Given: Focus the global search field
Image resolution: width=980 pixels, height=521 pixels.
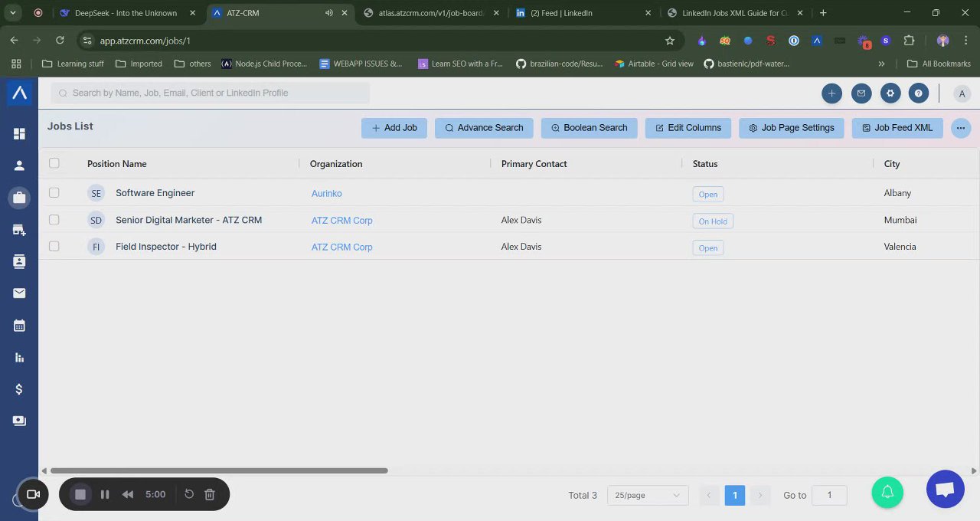Looking at the screenshot, I should pyautogui.click(x=211, y=93).
